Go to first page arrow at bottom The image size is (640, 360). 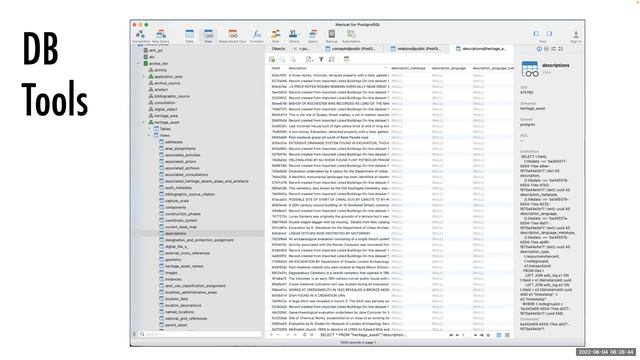(451, 335)
